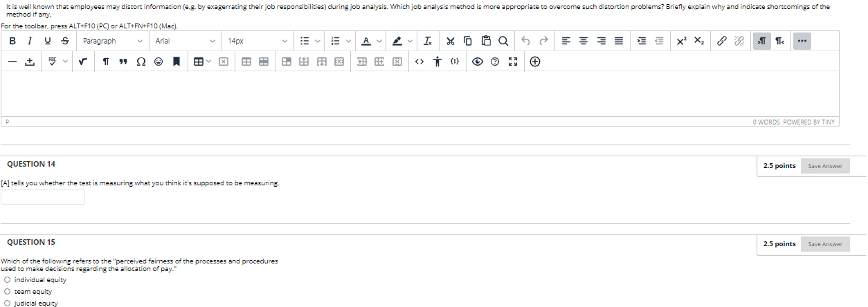Focus the Question 14 blank answer field
The image size is (868, 307).
tap(43, 197)
